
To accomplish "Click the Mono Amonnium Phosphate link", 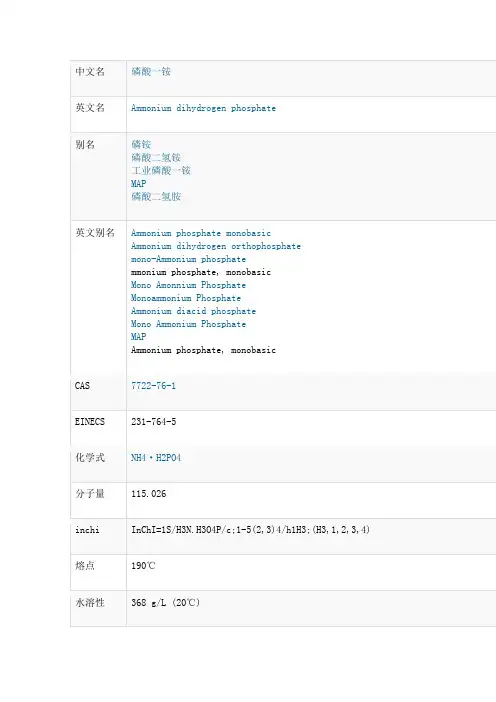I will (188, 285).
